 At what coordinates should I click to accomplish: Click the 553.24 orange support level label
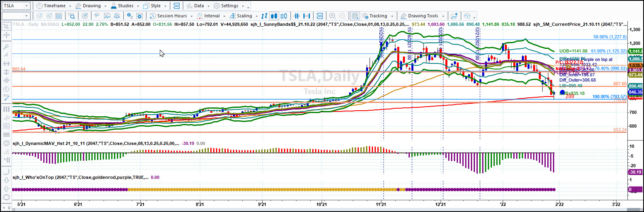pos(620,130)
